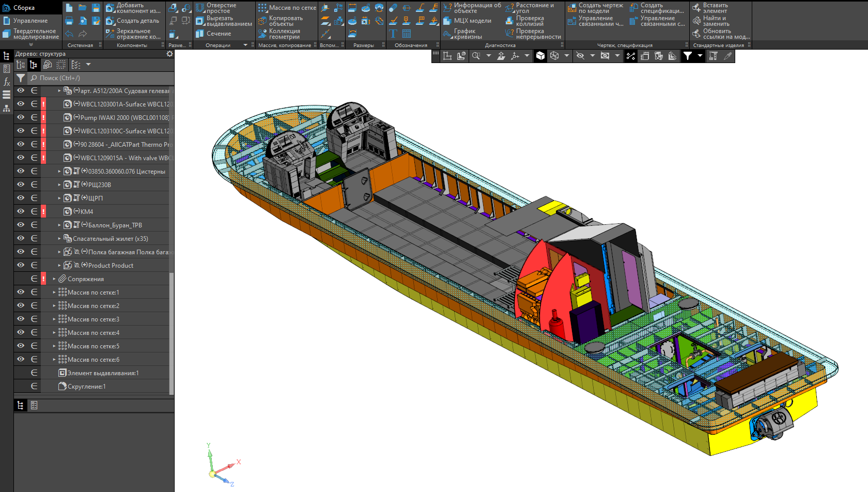This screenshot has width=868, height=492.
Task: Toggle visibility of Массив по сетке:1
Action: click(21, 292)
